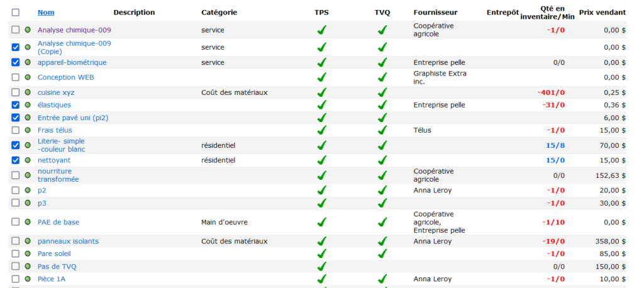The image size is (644, 288).
Task: Click TVQ checkmark for appareil-biométrique
Action: pos(382,62)
